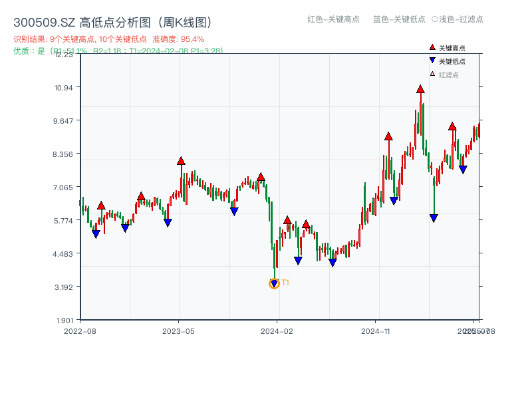
Task: Select the red high-point triangle above 2023-05
Action: point(181,161)
